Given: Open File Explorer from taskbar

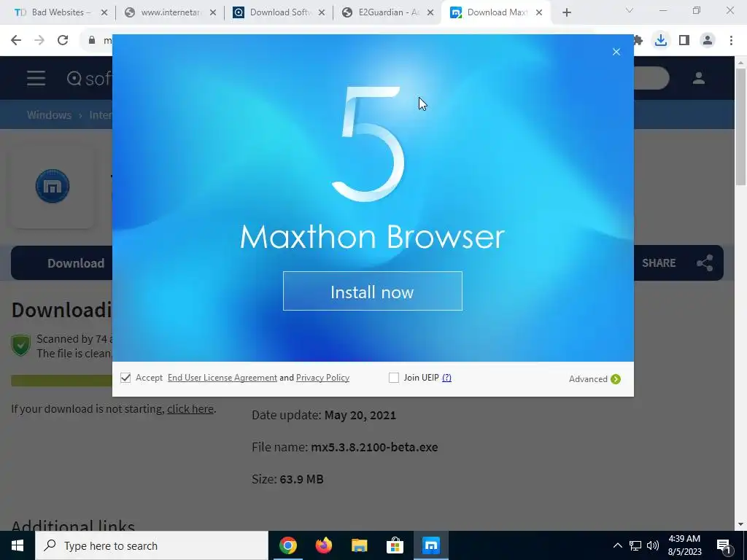Looking at the screenshot, I should coord(360,545).
